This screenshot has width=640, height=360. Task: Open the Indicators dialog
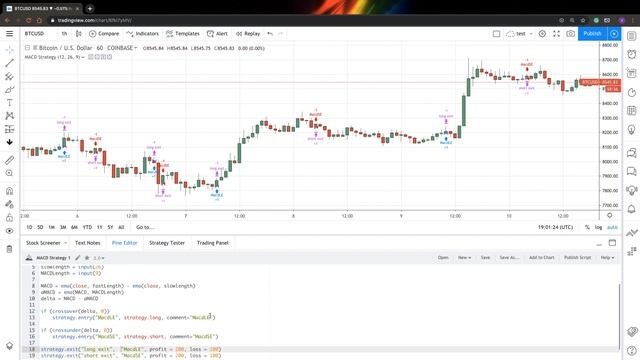142,33
